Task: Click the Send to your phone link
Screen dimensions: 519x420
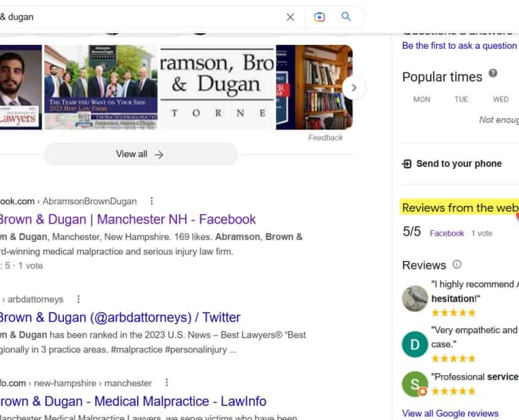Action: [459, 164]
